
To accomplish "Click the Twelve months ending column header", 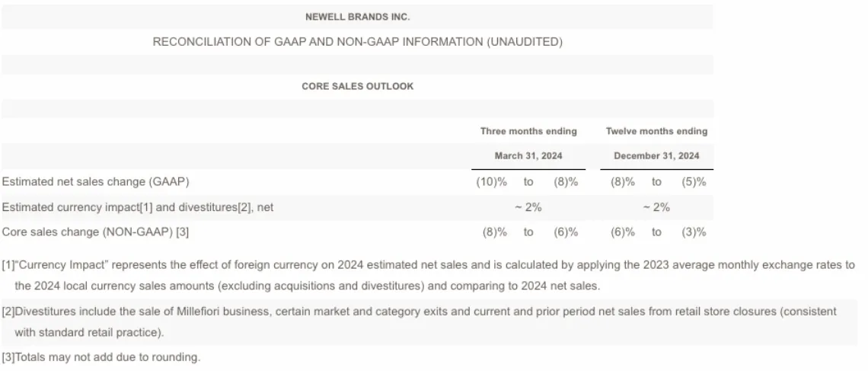I will click(x=656, y=132).
